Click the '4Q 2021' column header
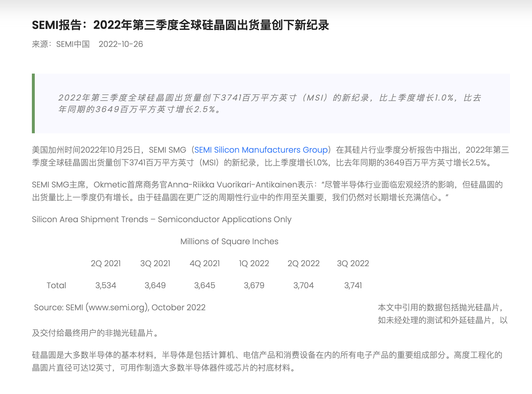The width and height of the screenshot is (532, 394). 205,263
